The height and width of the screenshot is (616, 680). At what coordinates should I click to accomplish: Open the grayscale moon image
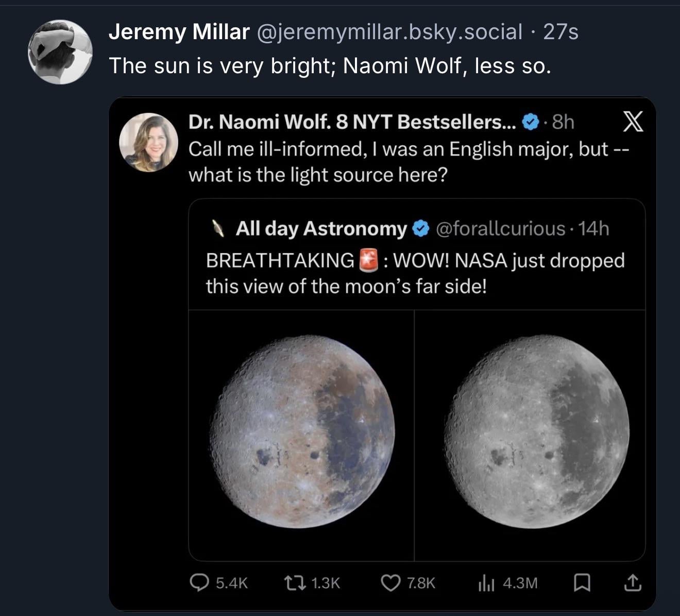click(x=536, y=431)
